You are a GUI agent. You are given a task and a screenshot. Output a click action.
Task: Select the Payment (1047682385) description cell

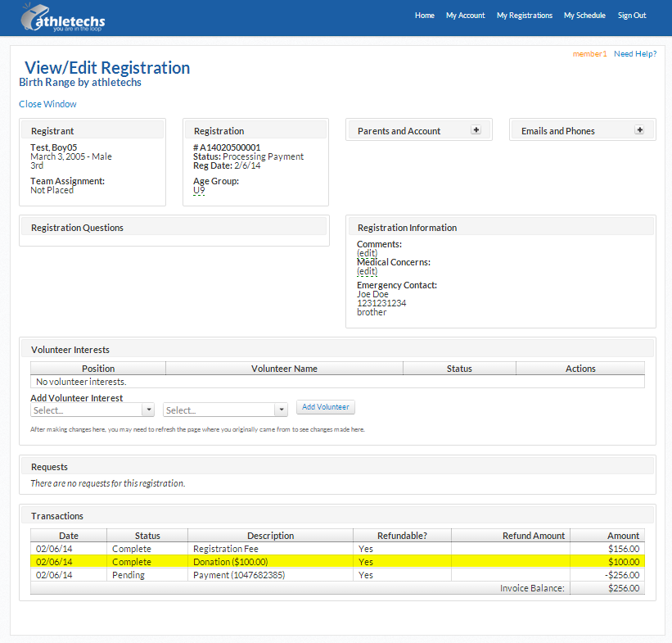270,575
